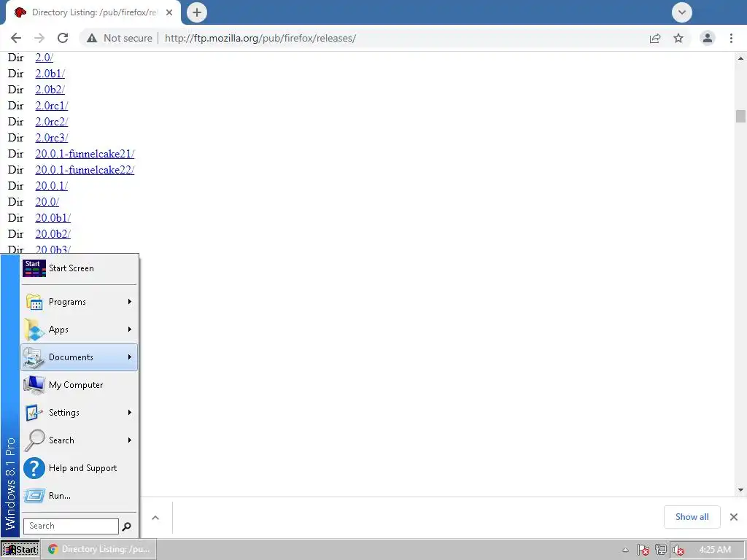Image resolution: width=747 pixels, height=560 pixels.
Task: Open the Documents submenu
Action: click(x=79, y=357)
